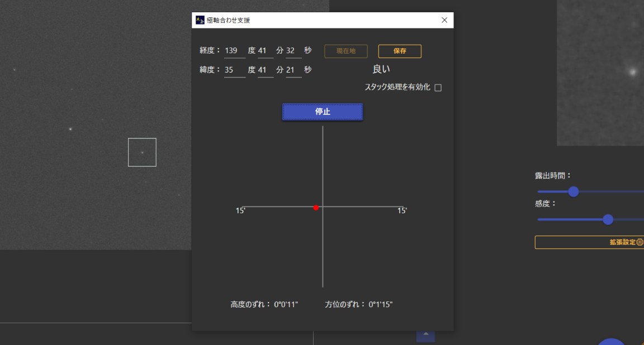Screen dimensions: 644x345
Task: Click the longitude minutes field showing 41
Action: click(266, 51)
